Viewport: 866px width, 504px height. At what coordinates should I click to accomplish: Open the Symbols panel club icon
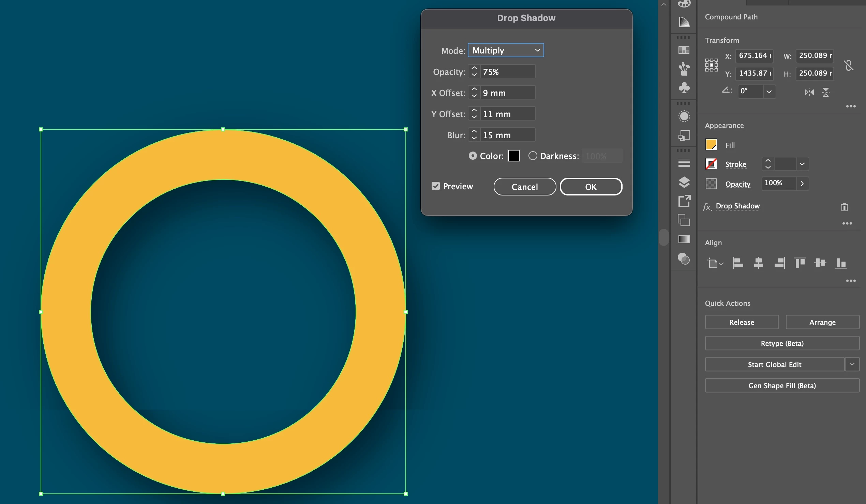pyautogui.click(x=684, y=88)
